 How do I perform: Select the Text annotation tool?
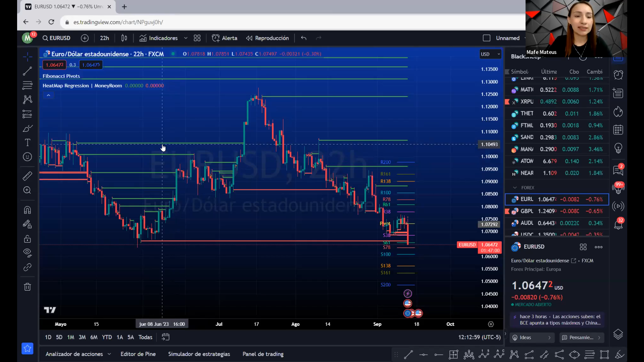(x=28, y=142)
